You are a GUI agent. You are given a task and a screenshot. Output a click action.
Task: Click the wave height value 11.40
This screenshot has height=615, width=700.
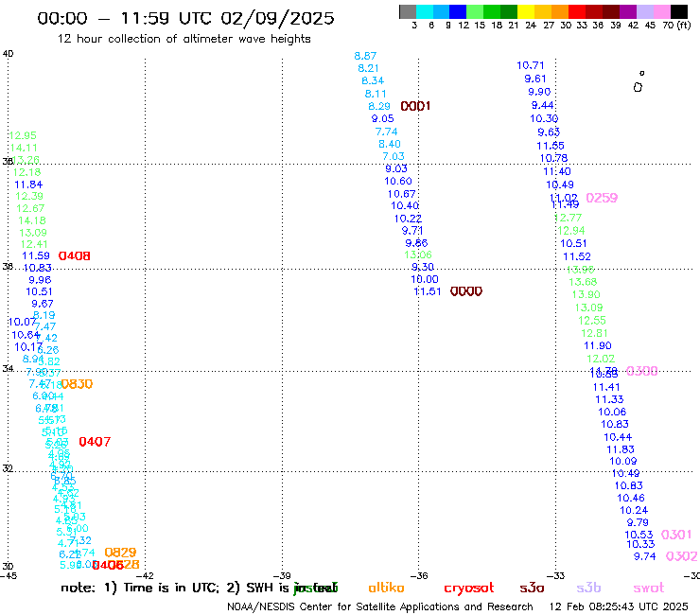click(x=557, y=171)
